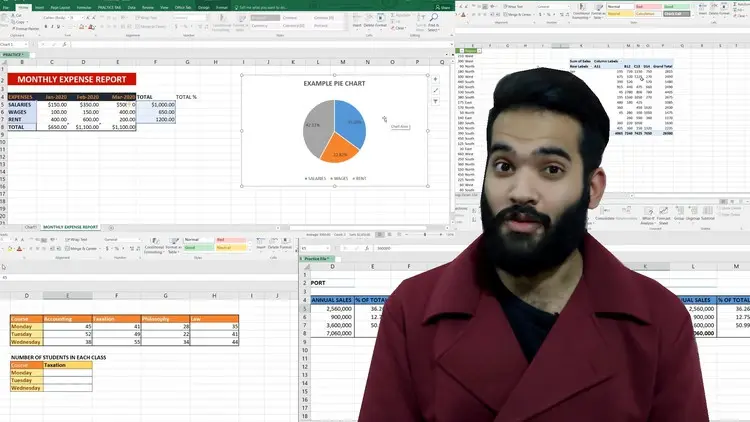750x422 pixels.
Task: Click Wrap Text in bottom-left Excel ribbon
Action: click(x=77, y=239)
